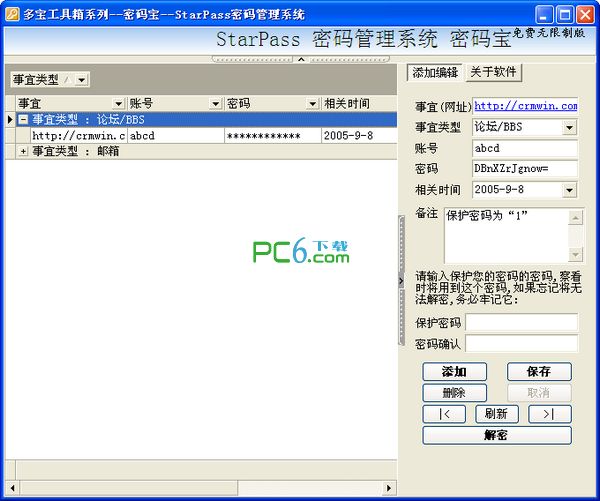Select the abcd account cell in the grid
The height and width of the screenshot is (501, 600).
[x=176, y=136]
